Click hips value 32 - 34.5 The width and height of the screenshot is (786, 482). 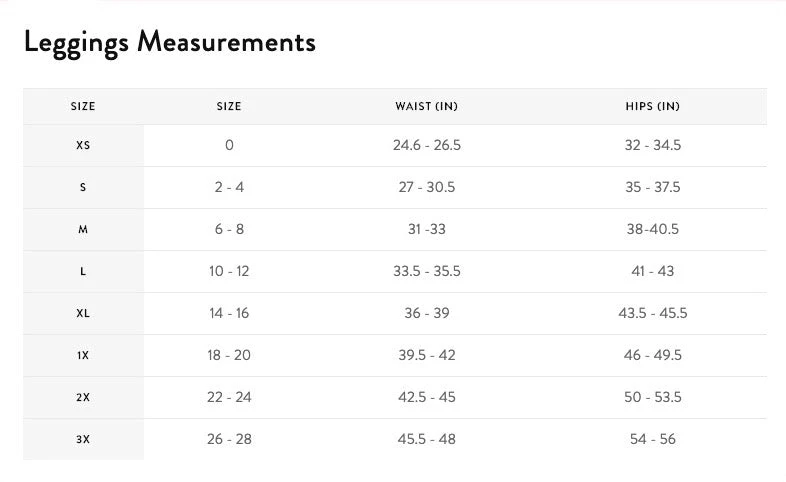652,145
